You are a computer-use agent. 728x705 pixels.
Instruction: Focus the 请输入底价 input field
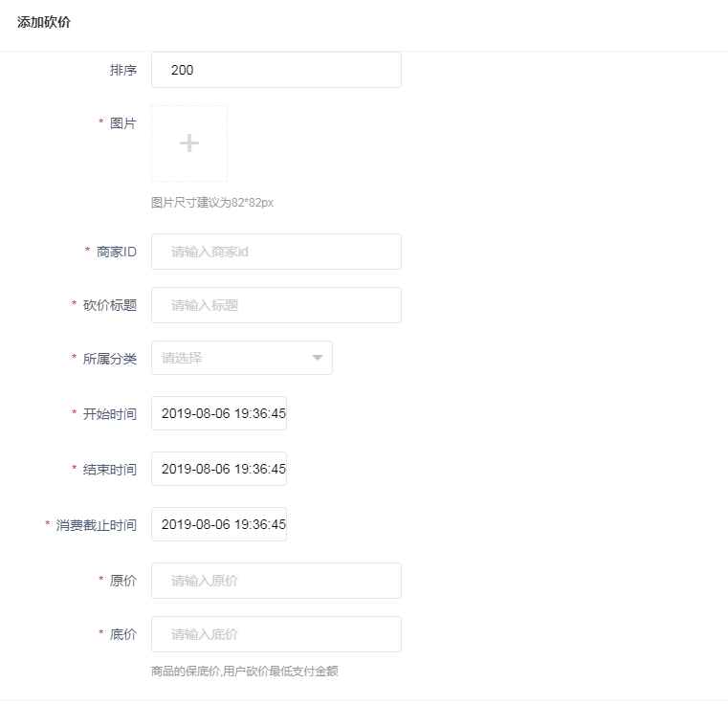tap(276, 634)
